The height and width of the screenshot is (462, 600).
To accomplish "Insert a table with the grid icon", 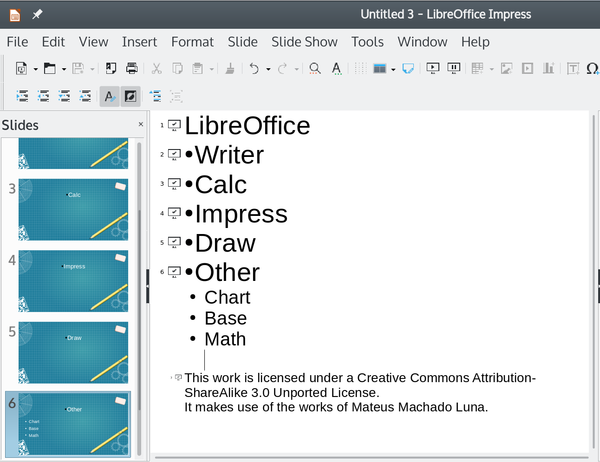I will coord(477,69).
